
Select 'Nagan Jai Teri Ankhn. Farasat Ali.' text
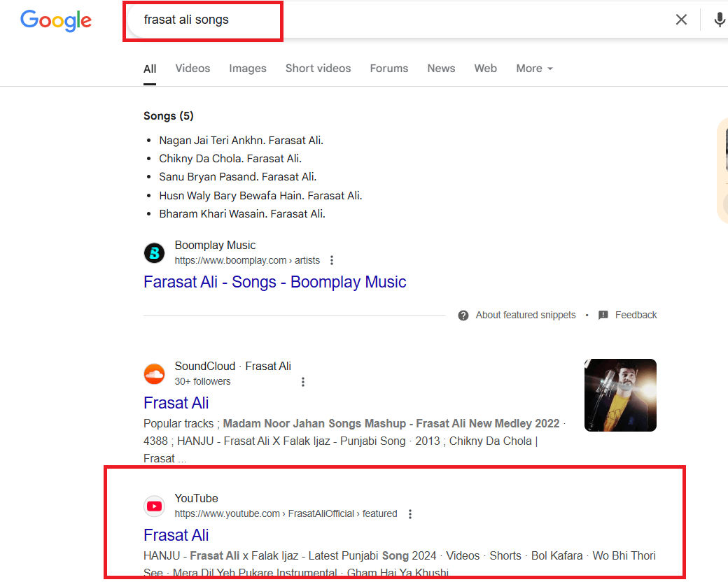(x=241, y=140)
